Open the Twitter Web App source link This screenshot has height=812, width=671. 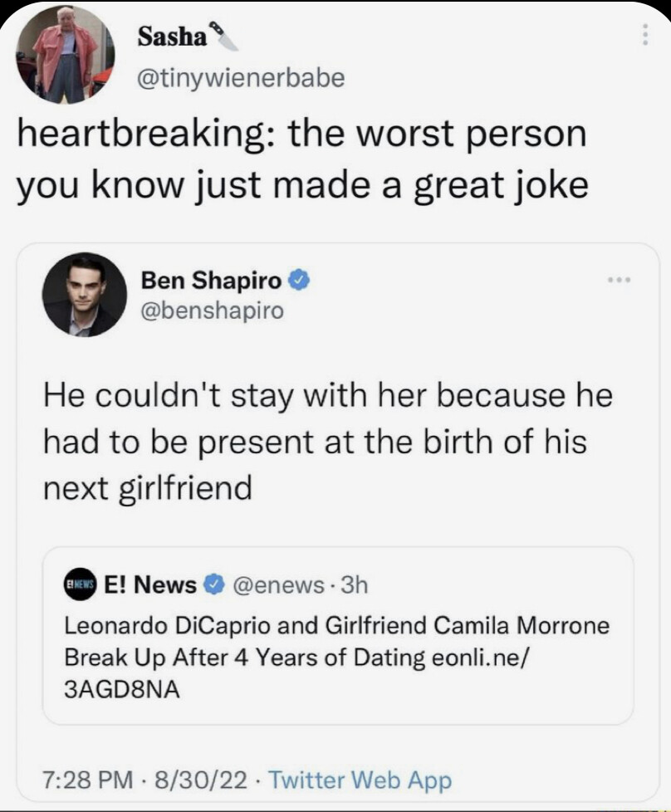pyautogui.click(x=360, y=780)
